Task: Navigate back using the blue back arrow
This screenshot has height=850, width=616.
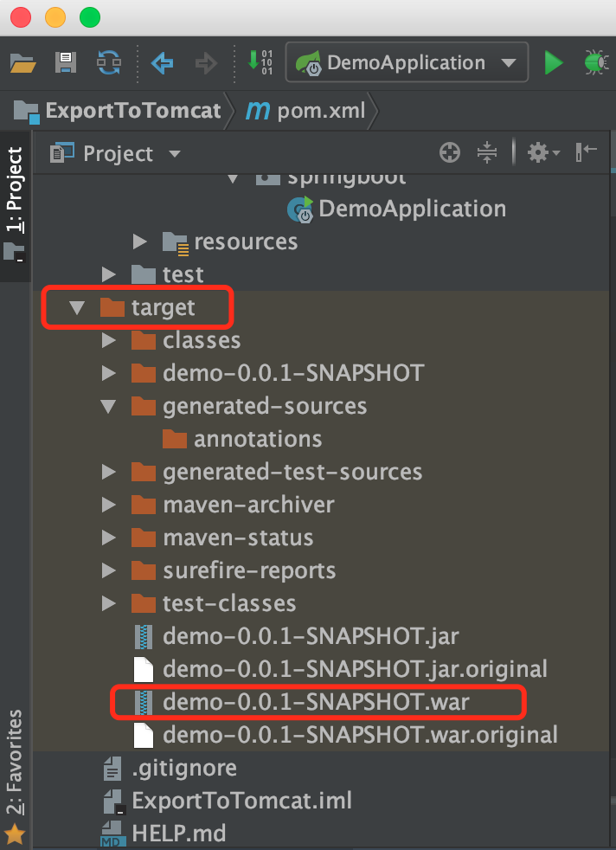Action: [x=162, y=62]
